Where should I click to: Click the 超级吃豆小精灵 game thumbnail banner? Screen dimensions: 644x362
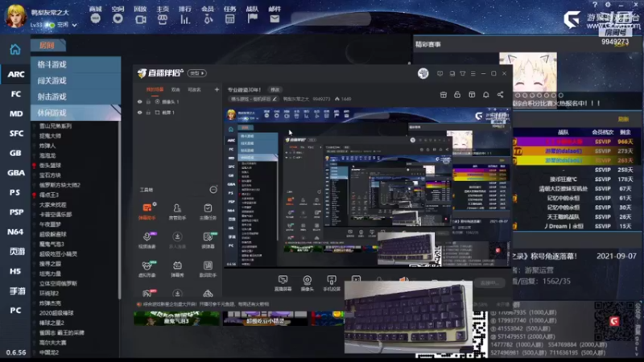(x=266, y=319)
